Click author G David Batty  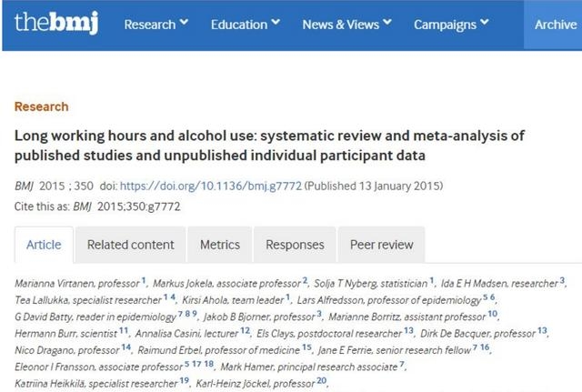[45, 317]
